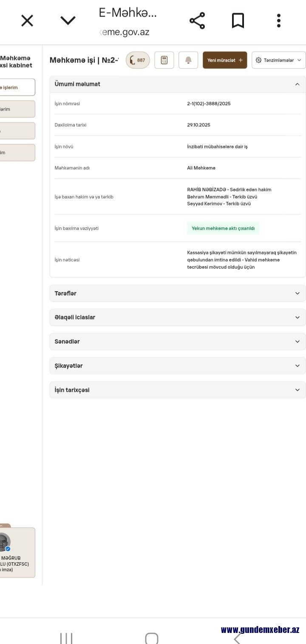Tap the phone 887 hotline badge
This screenshot has width=306, height=644.
pyautogui.click(x=138, y=60)
